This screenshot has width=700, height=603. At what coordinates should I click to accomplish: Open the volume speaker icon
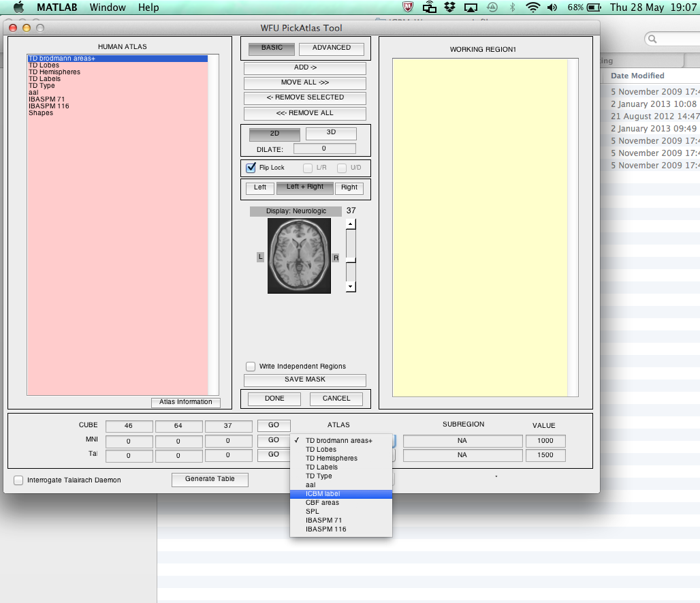(x=552, y=7)
